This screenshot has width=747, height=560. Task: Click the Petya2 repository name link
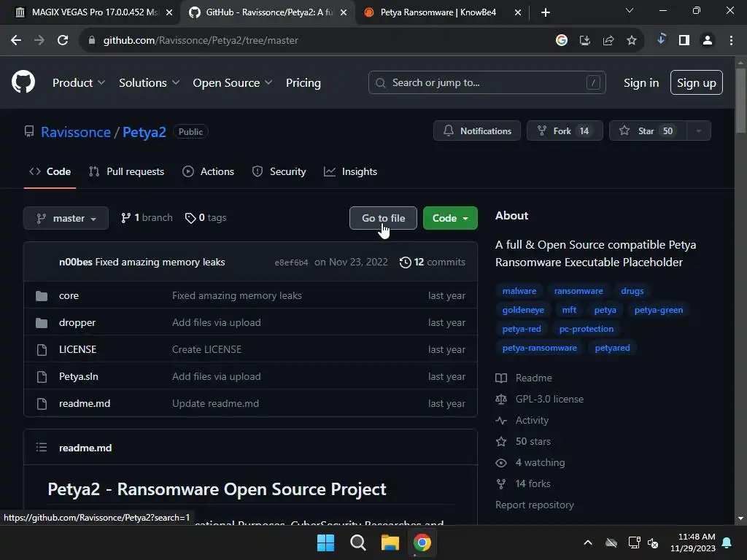(x=144, y=133)
